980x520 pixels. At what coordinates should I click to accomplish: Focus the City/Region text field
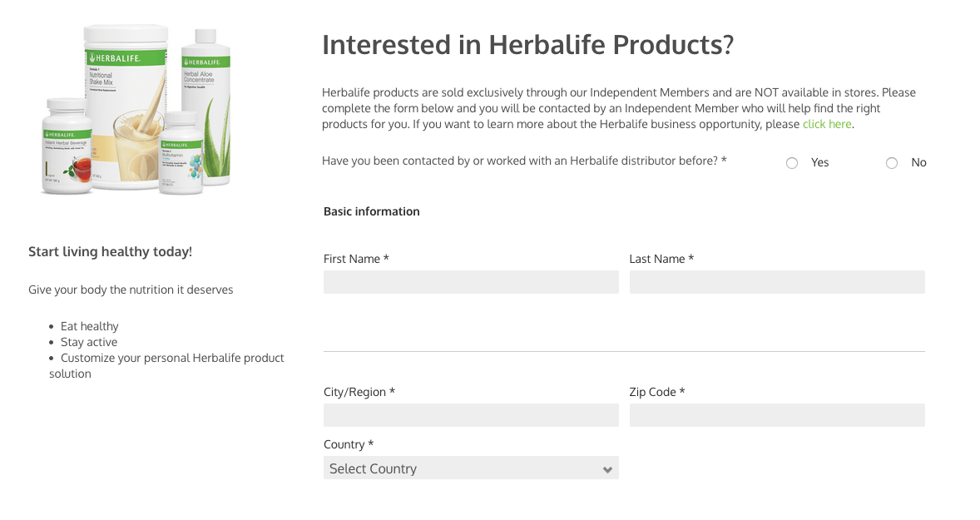pos(471,415)
